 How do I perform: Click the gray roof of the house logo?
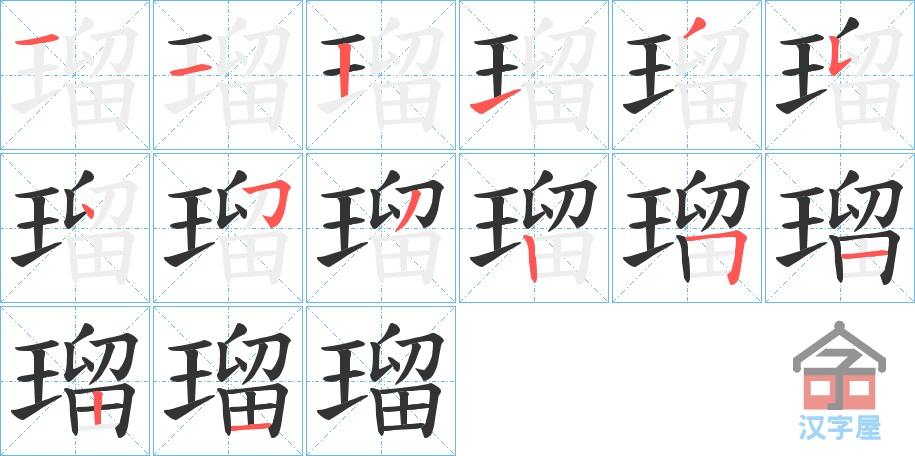pos(839,346)
